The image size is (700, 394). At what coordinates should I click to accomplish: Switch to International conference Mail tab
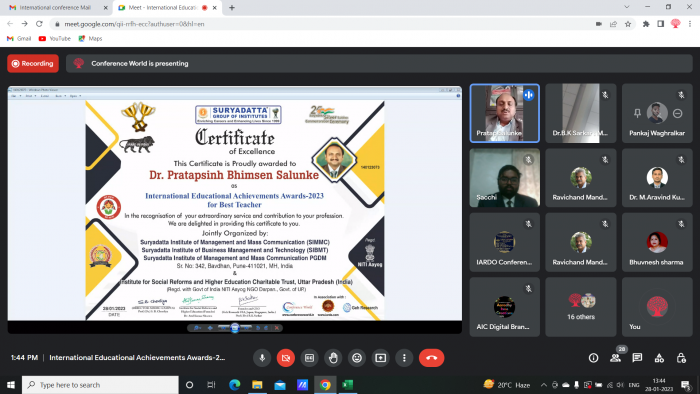point(58,8)
